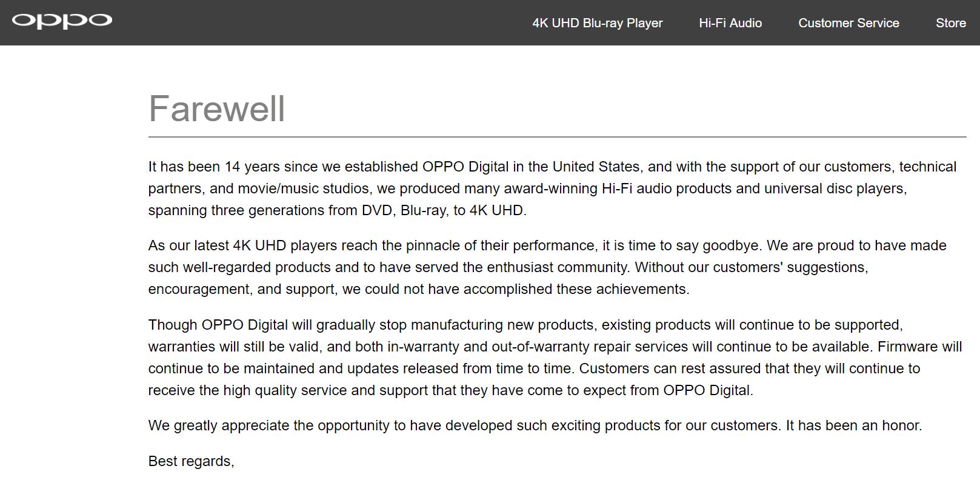
Task: Go to the Customer Service section
Action: (848, 23)
